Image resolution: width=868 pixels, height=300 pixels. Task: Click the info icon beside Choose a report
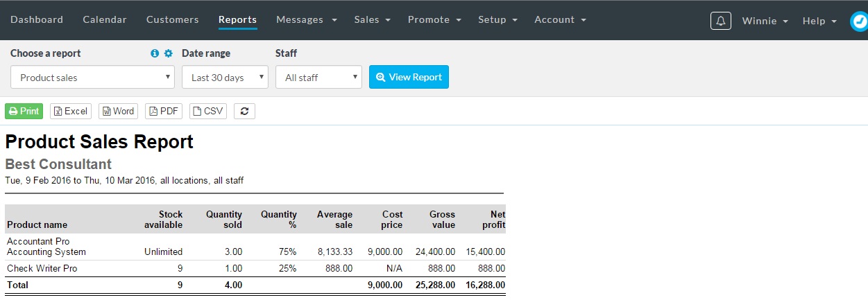pyautogui.click(x=155, y=53)
